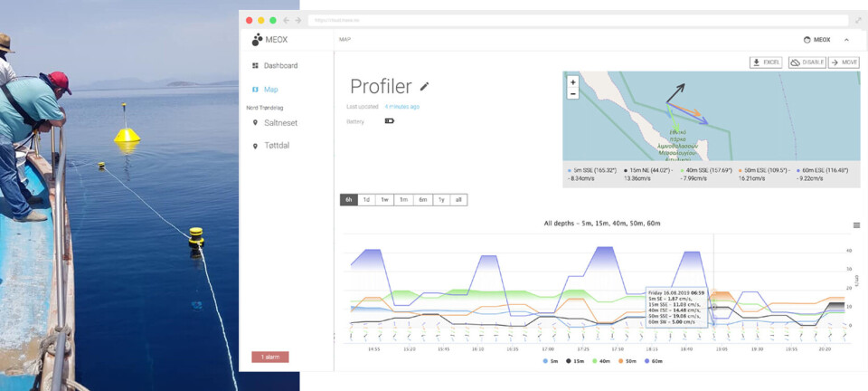Click the browser forward arrow
This screenshot has height=391, width=868.
click(x=297, y=19)
